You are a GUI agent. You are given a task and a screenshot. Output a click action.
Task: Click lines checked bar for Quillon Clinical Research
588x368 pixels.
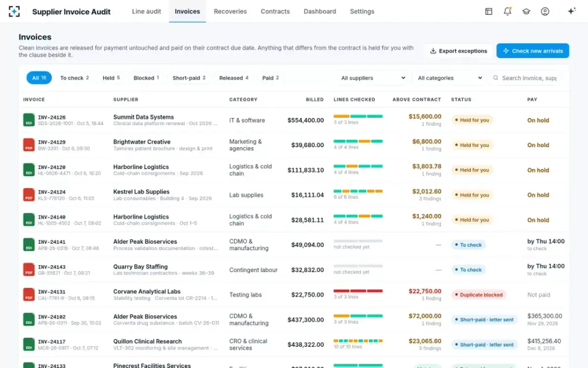point(358,341)
